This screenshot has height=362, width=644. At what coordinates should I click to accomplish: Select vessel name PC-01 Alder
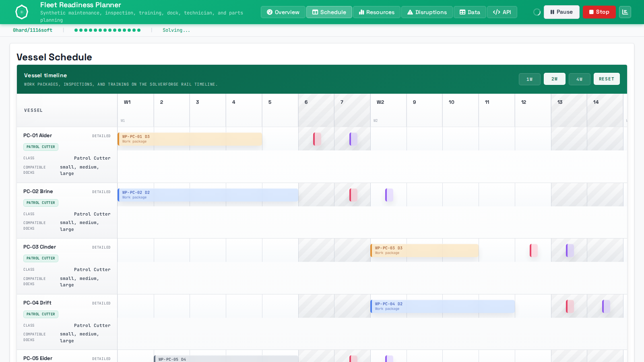coord(37,136)
